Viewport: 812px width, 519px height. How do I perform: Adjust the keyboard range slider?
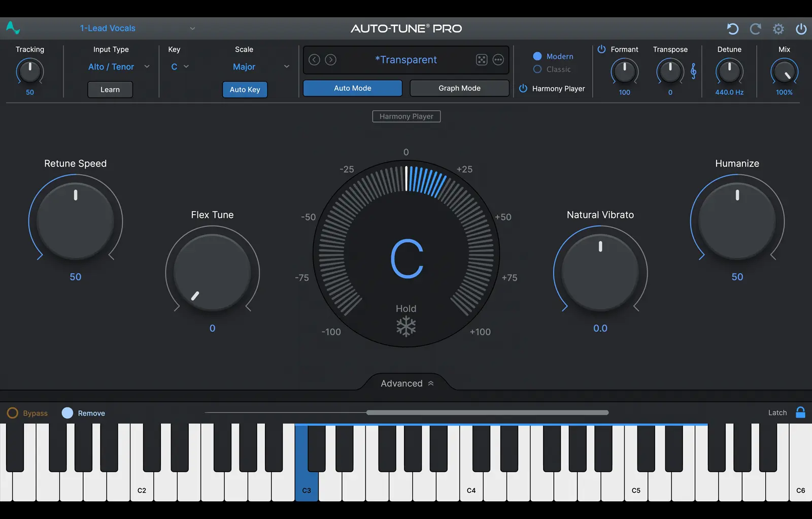click(487, 412)
